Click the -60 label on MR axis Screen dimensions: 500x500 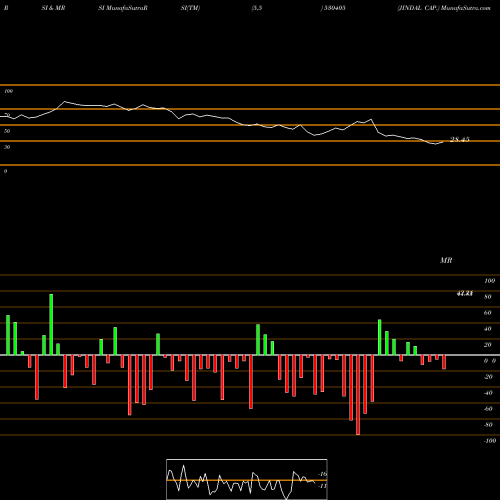(x=488, y=409)
